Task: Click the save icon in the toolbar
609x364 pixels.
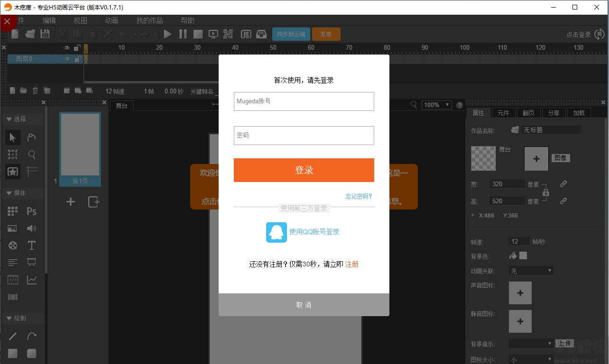Action: [44, 34]
